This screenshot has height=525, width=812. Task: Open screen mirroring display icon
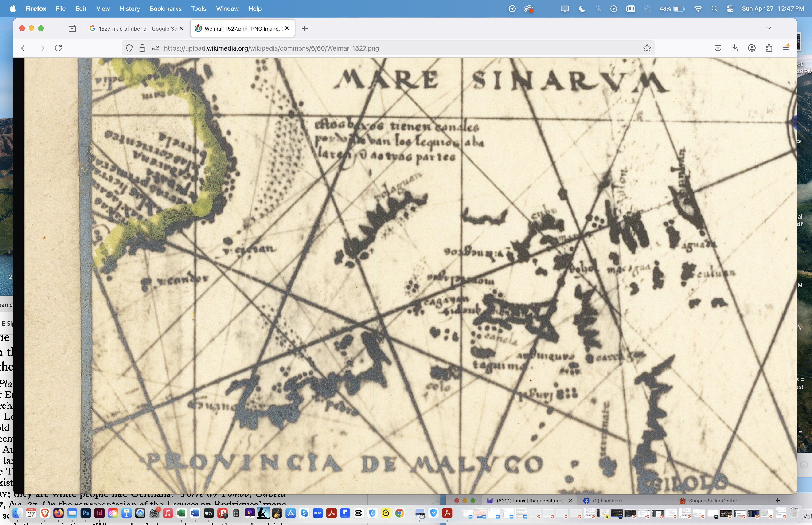click(x=565, y=8)
